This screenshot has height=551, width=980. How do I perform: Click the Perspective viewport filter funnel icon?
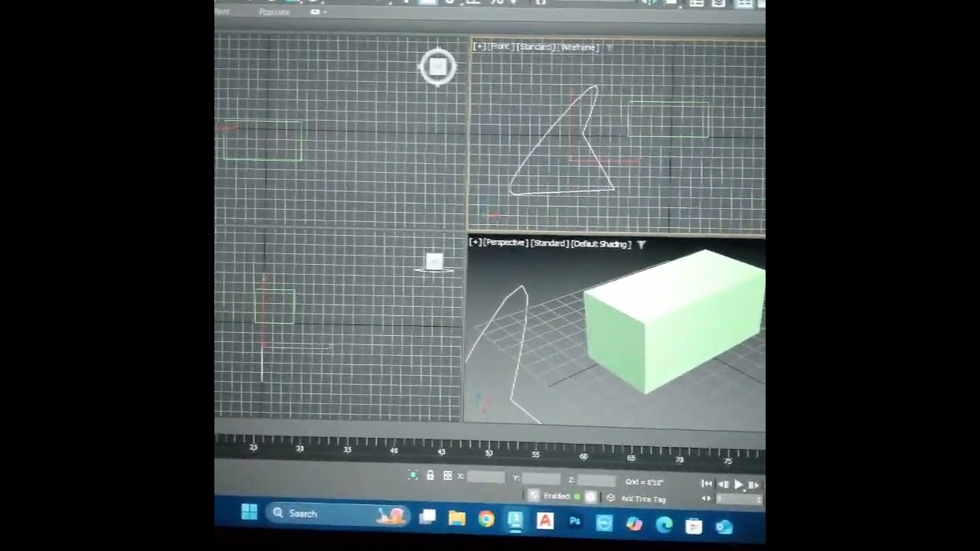pos(642,245)
